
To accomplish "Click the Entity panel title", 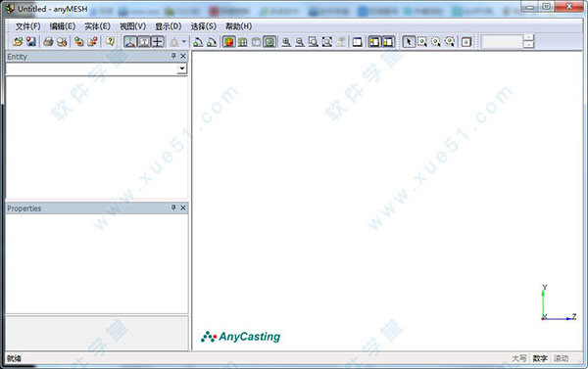I will tap(17, 57).
